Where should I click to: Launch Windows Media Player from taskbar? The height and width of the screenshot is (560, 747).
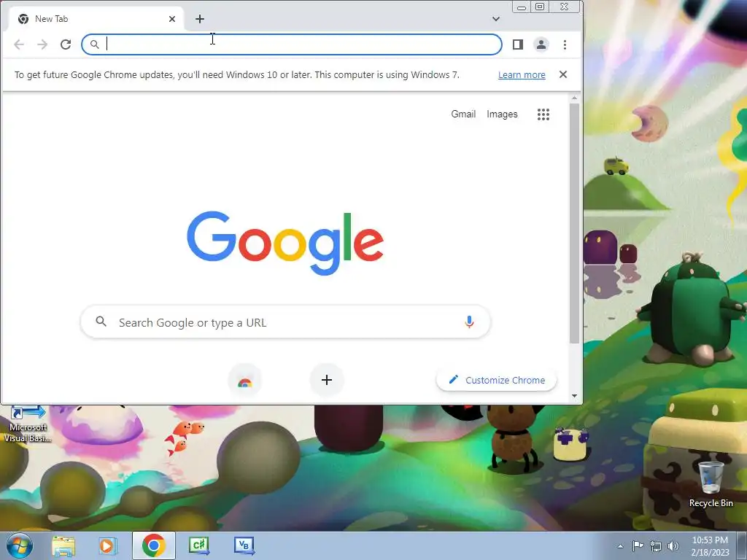[108, 545]
